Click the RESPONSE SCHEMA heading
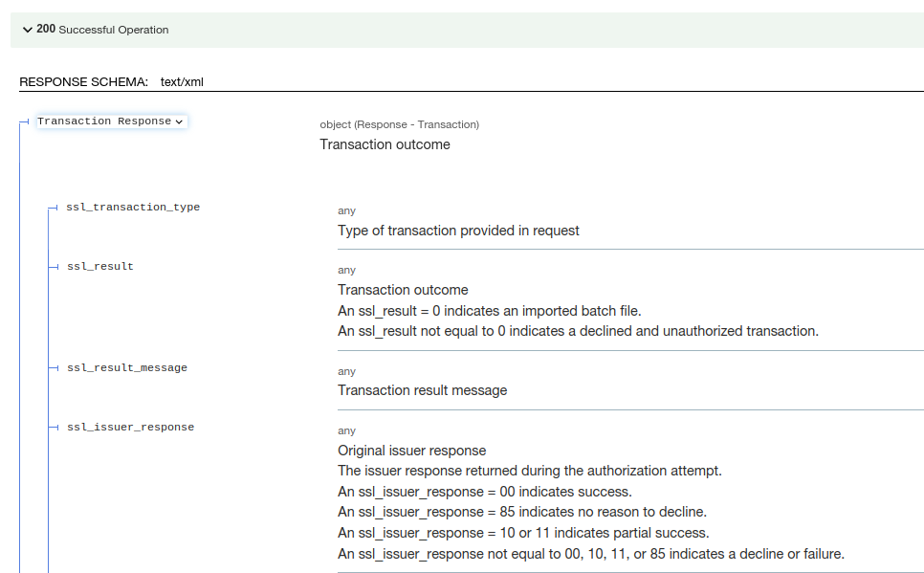 point(83,82)
